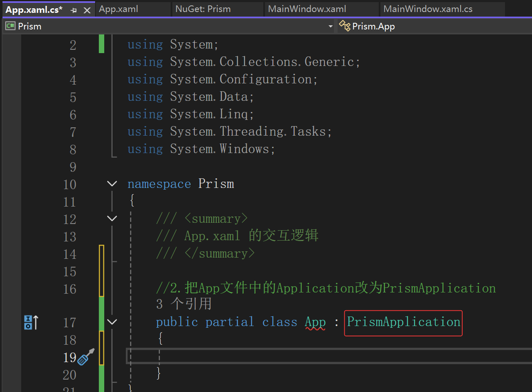Image resolution: width=532 pixels, height=392 pixels.
Task: Click the PrismApplication base class name
Action: 403,322
